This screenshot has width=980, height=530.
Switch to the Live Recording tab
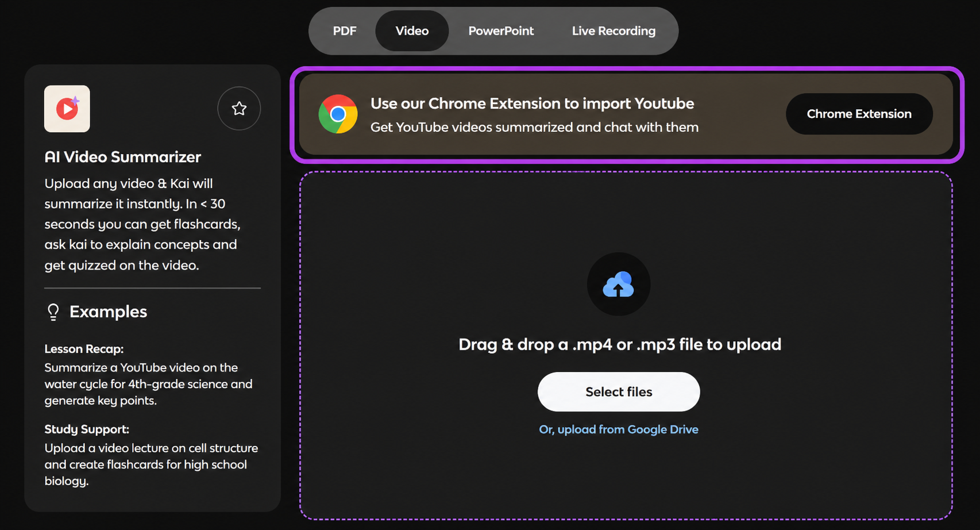[x=614, y=31]
